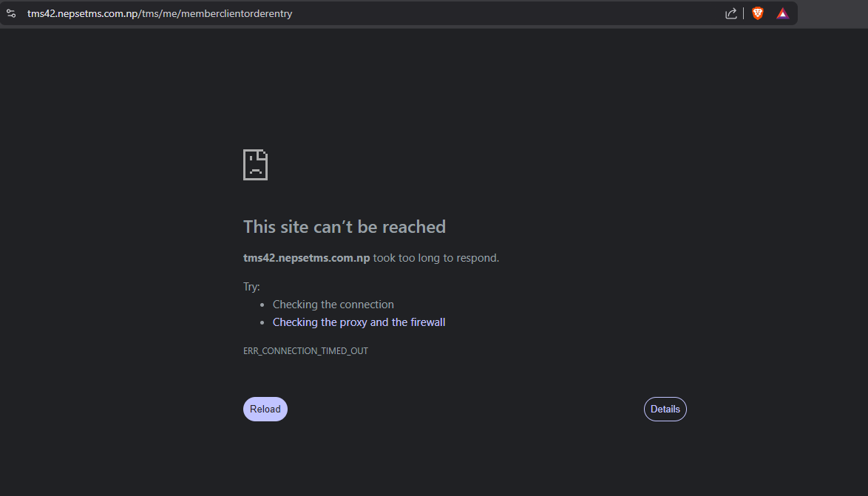Viewport: 868px width, 496px height.
Task: Click the "took too long to respond" text
Action: [x=436, y=258]
